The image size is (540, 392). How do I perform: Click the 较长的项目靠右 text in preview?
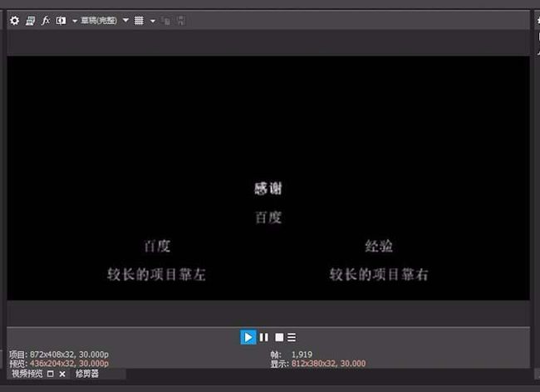coord(379,275)
